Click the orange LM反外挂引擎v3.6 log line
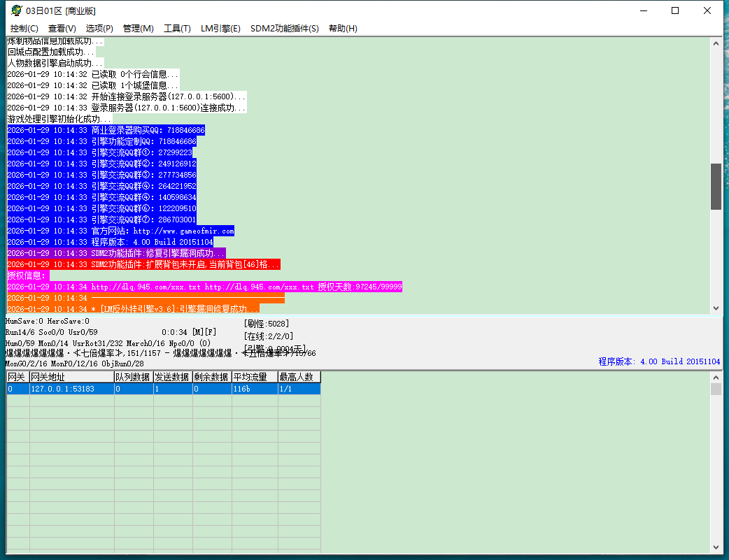Screen dimensions: 729x560 tap(133, 309)
